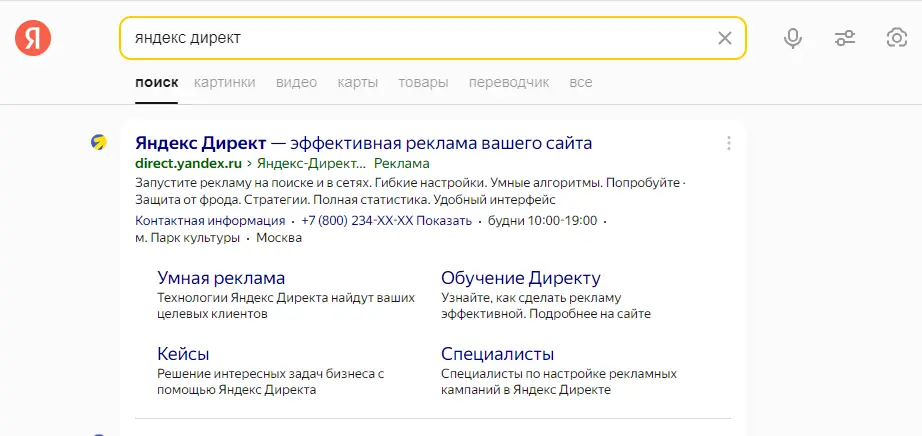
Task: Click the direct.yandex.ru green URL
Action: pos(188,163)
